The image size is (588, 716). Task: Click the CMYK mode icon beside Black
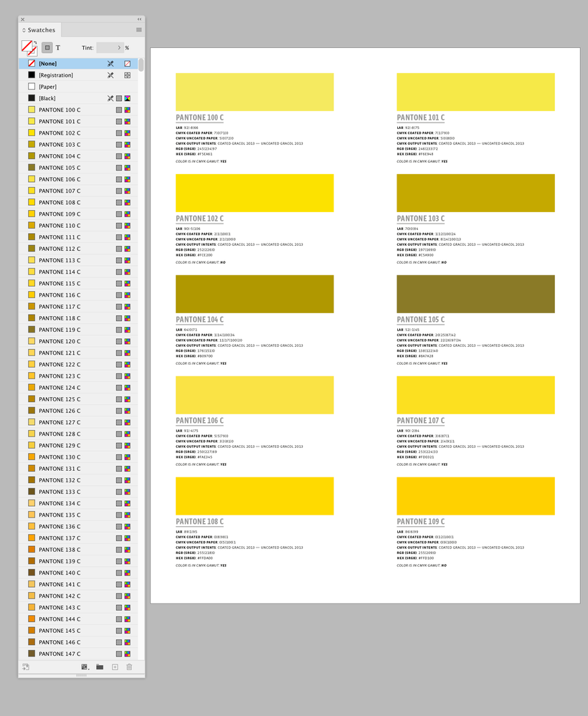click(127, 98)
